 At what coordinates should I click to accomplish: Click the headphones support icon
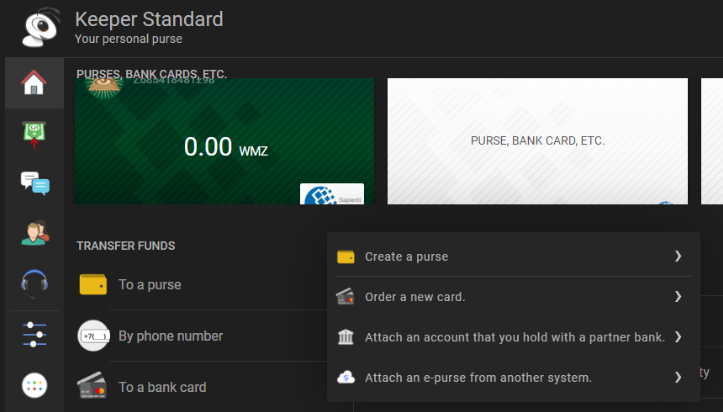point(34,284)
